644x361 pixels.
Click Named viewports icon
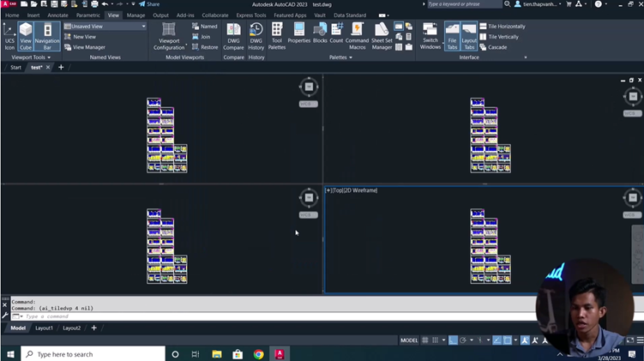(196, 27)
